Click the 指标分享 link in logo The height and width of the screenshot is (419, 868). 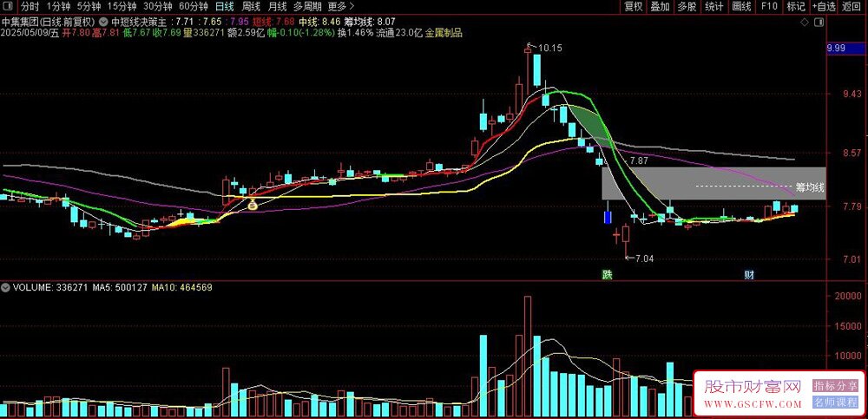point(835,386)
